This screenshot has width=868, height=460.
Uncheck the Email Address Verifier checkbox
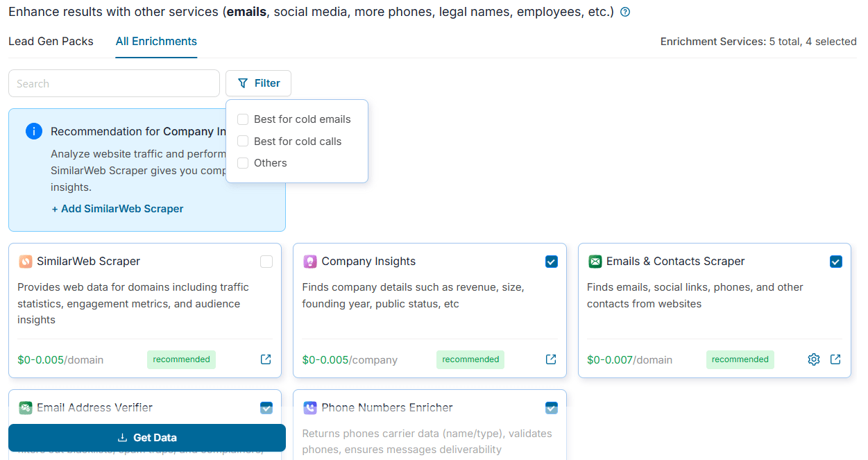[x=266, y=408]
